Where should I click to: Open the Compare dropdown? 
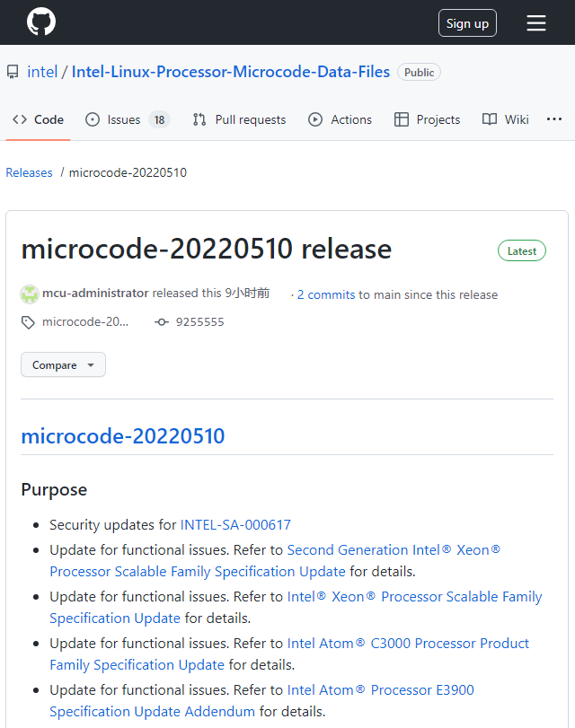(x=63, y=365)
